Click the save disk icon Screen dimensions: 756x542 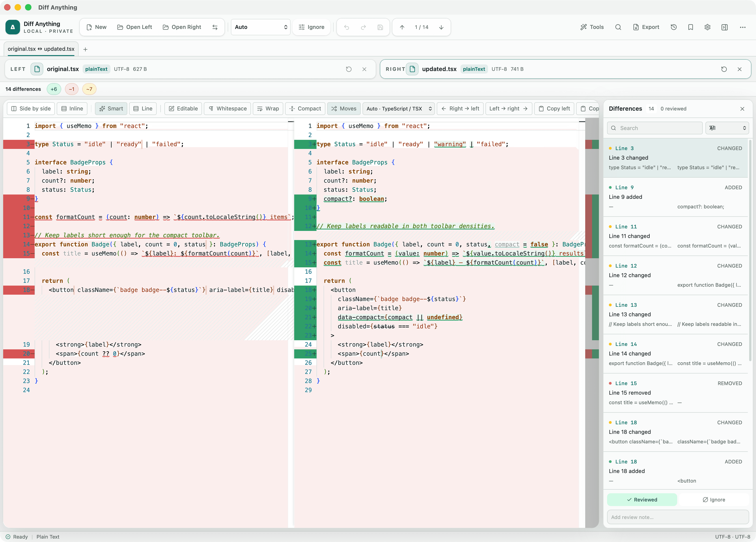pyautogui.click(x=380, y=27)
